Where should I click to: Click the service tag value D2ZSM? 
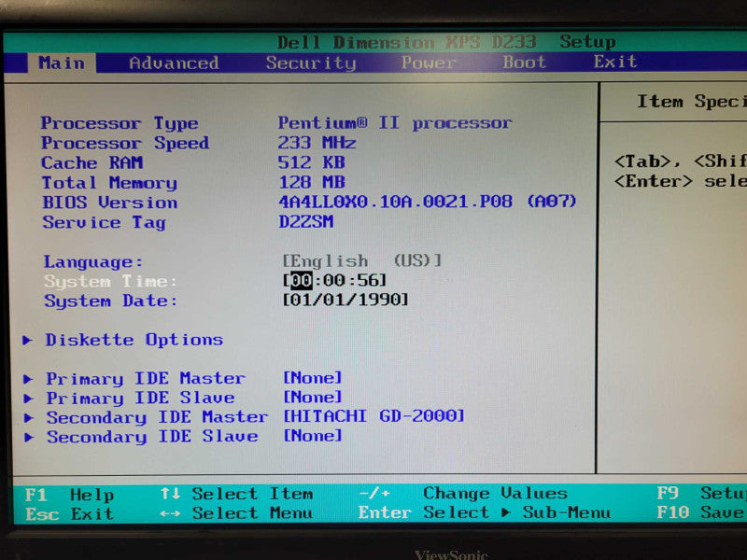pyautogui.click(x=306, y=221)
